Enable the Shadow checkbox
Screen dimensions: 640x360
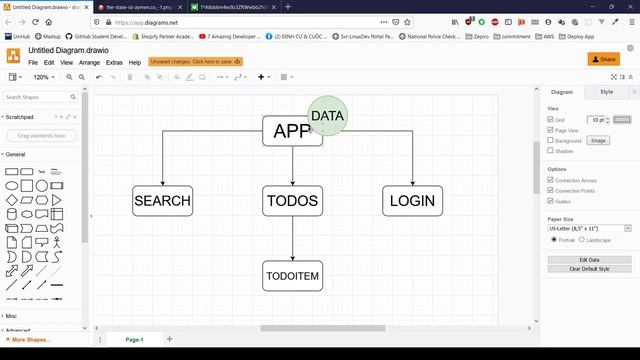[x=550, y=151]
